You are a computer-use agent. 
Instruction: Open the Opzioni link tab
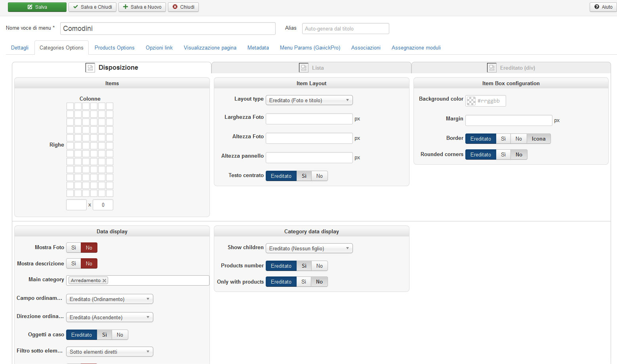159,48
